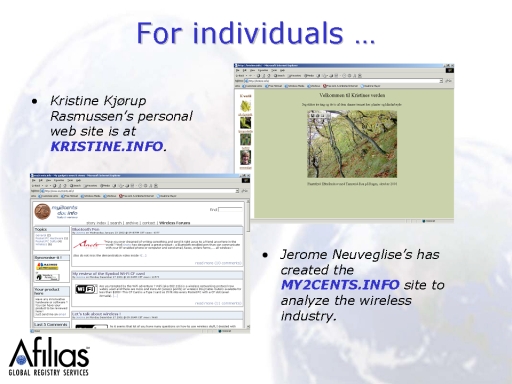This screenshot has width=512, height=384.
Task: Click the KRISTINE.INFO bold link text
Action: coord(107,146)
